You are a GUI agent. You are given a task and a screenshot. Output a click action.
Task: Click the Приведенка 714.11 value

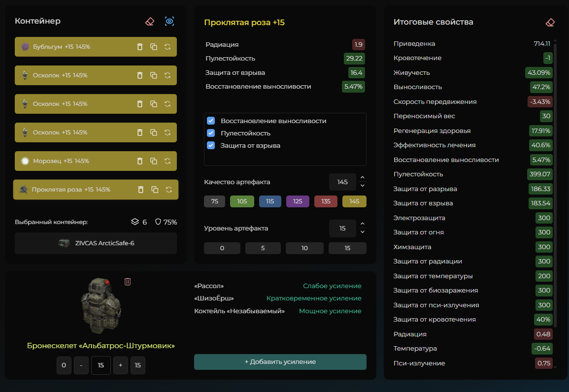pyautogui.click(x=542, y=43)
